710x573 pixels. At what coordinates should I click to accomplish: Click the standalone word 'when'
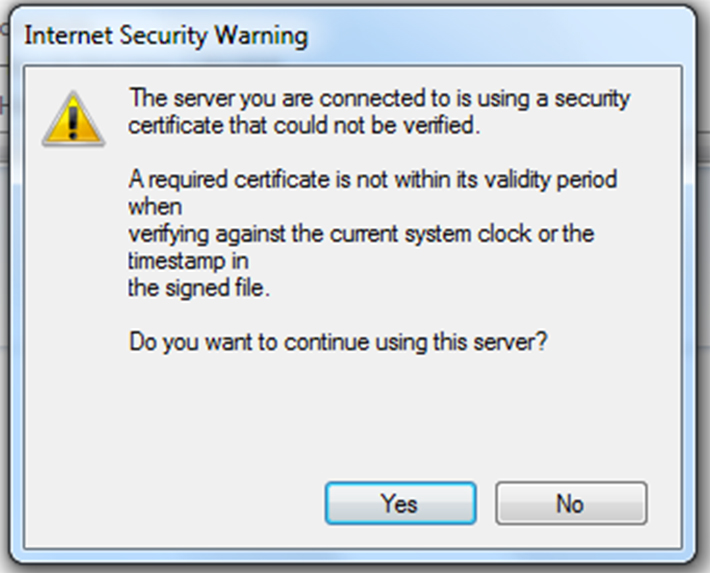(x=155, y=207)
